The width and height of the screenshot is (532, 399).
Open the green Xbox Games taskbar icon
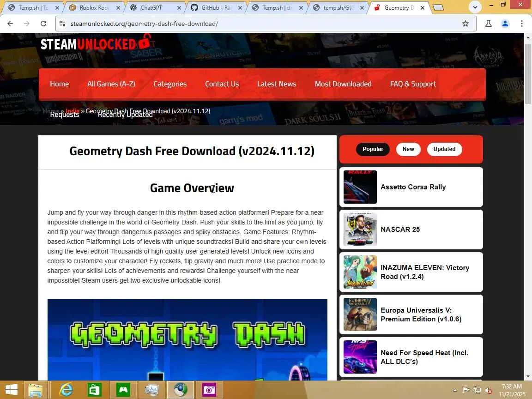(x=123, y=390)
